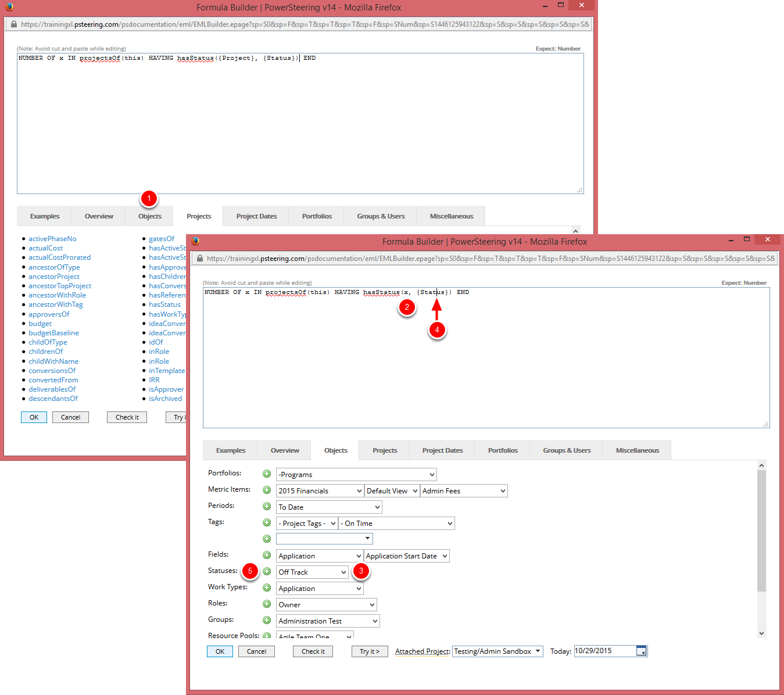The image size is (784, 695).
Task: Click the padlock icon in front window address bar
Action: coord(199,259)
